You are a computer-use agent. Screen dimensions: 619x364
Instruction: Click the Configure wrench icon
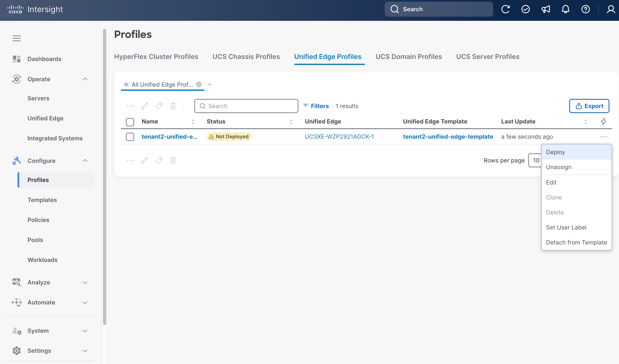[17, 161]
